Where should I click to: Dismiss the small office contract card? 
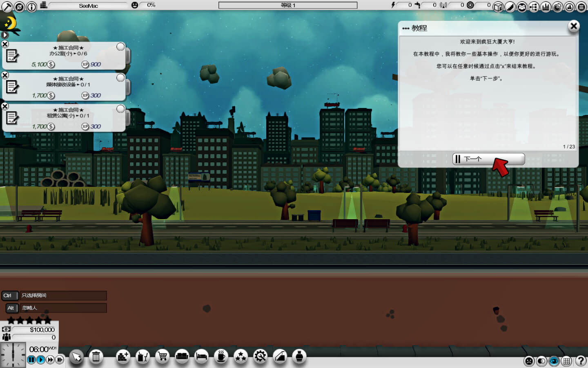[5, 44]
